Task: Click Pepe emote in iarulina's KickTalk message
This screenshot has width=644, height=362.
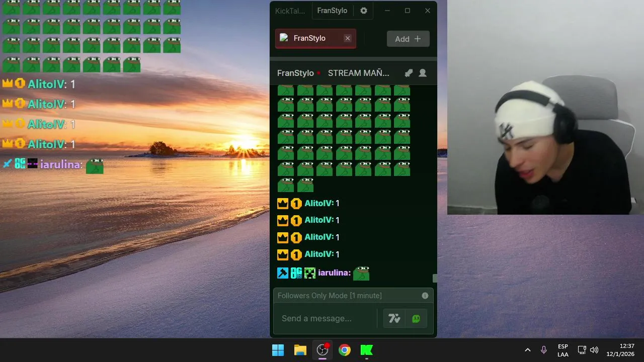Action: pos(361,273)
